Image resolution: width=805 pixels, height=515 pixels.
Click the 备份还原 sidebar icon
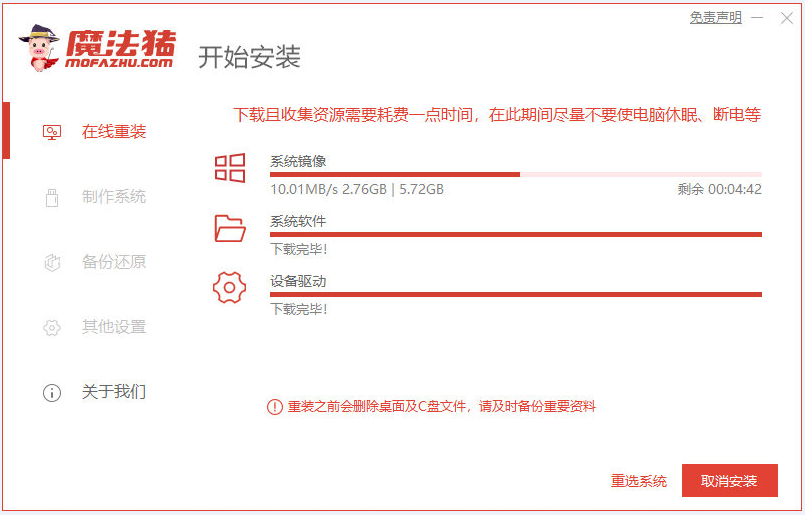click(x=52, y=262)
